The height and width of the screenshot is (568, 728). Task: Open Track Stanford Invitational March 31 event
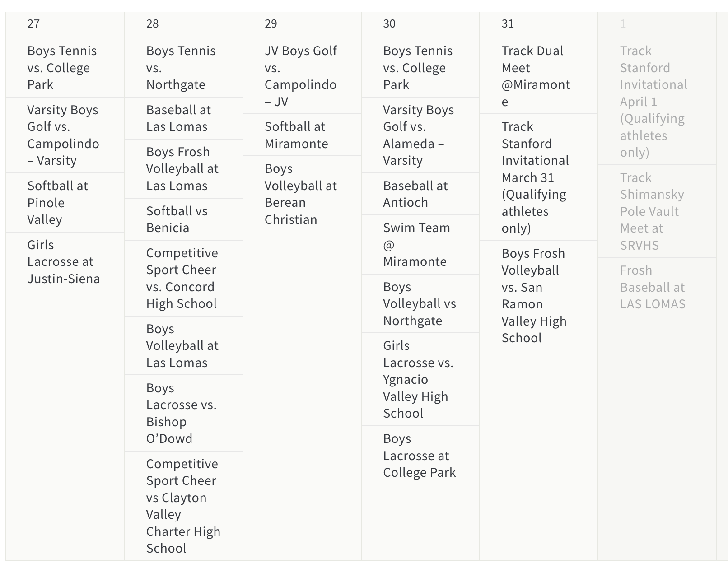(535, 177)
